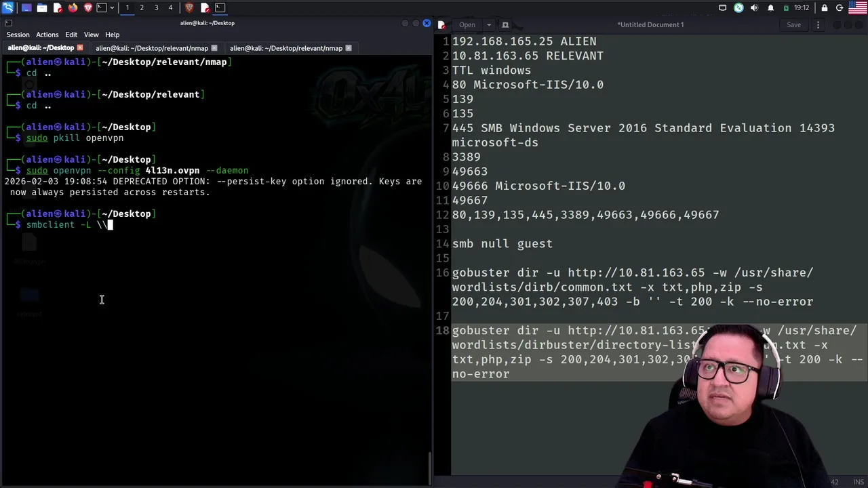This screenshot has height=488, width=868.
Task: Click the Open button in text editor
Action: tap(467, 25)
